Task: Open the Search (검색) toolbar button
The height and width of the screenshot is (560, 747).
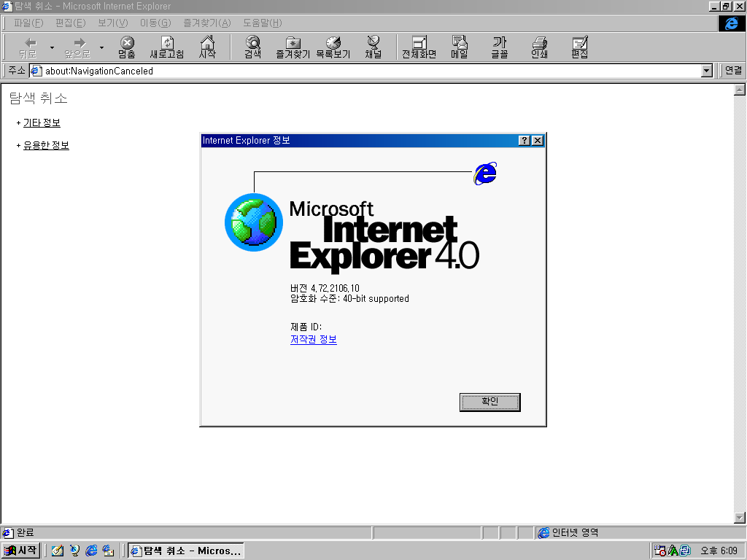Action: [x=252, y=47]
